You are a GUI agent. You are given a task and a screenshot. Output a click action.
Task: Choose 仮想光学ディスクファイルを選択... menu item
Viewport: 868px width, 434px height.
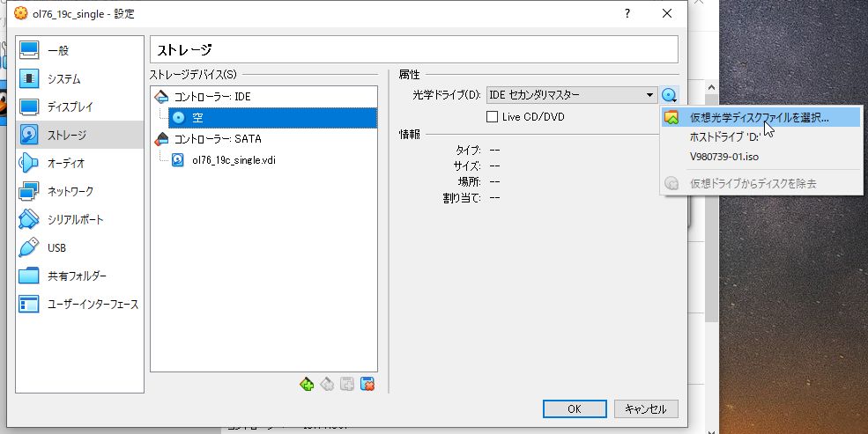point(761,118)
